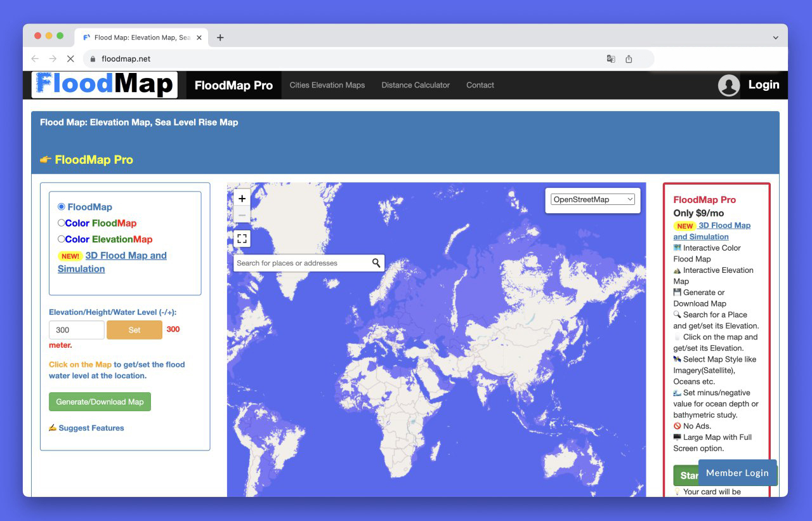This screenshot has width=812, height=521.
Task: Click the map search magnifier icon
Action: click(376, 263)
